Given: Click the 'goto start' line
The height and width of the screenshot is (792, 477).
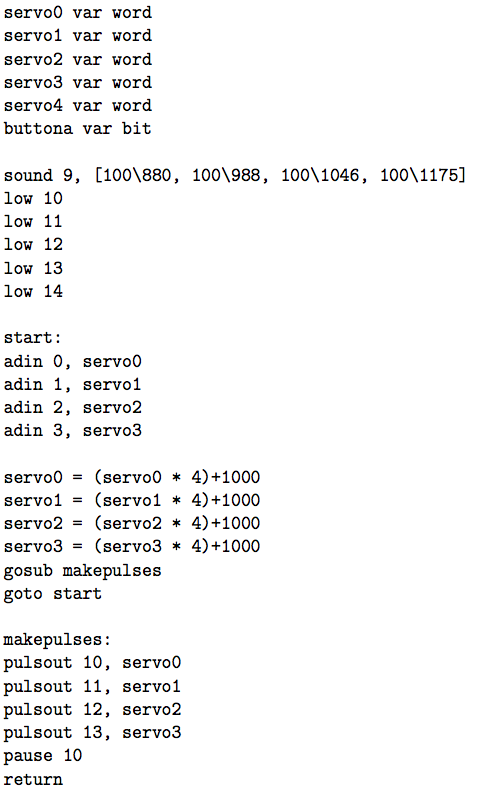Looking at the screenshot, I should click(53, 593).
